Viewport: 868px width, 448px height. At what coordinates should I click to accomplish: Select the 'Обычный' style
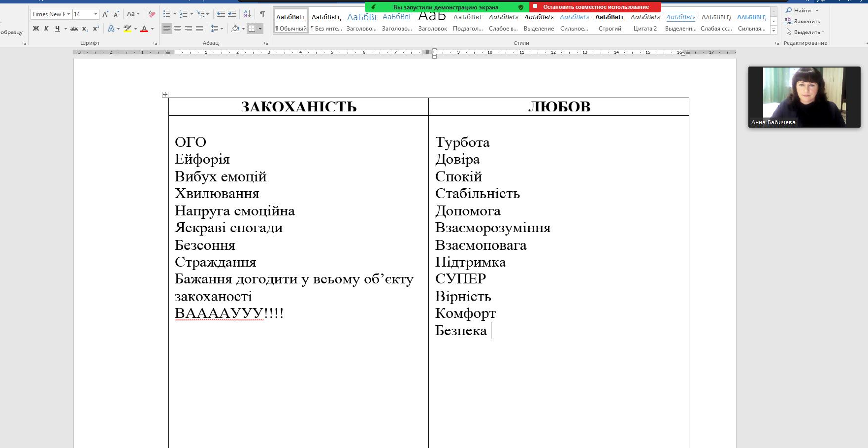291,21
